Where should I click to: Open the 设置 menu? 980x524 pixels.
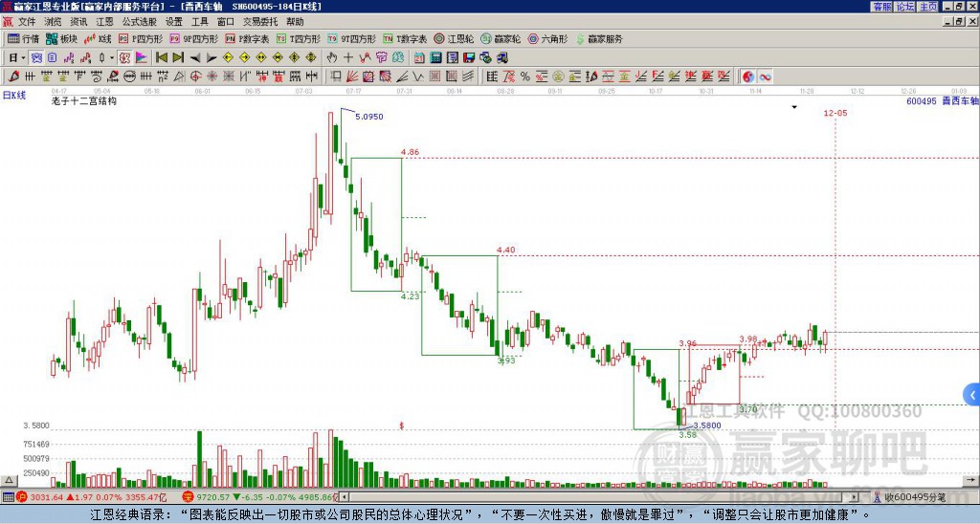174,22
